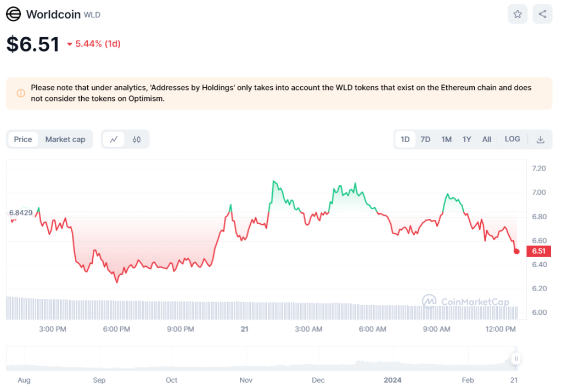Set chart range to 1M

tap(446, 139)
